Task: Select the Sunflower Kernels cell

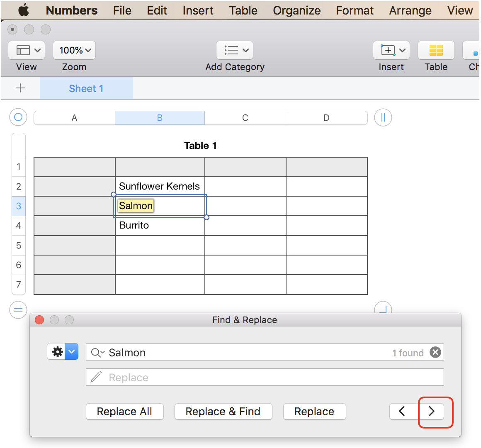Action: click(x=160, y=186)
